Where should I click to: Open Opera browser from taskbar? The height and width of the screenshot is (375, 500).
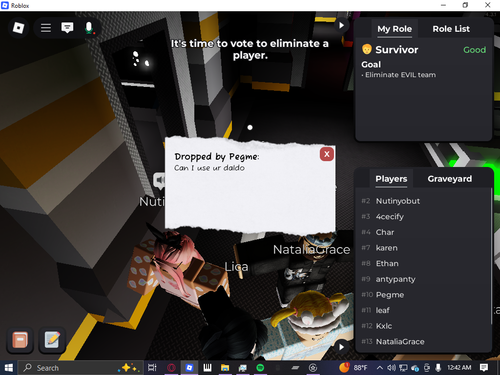(x=171, y=368)
